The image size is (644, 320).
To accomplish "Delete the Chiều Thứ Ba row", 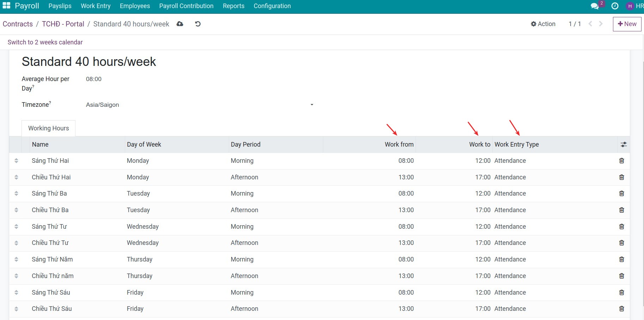I will (x=622, y=210).
